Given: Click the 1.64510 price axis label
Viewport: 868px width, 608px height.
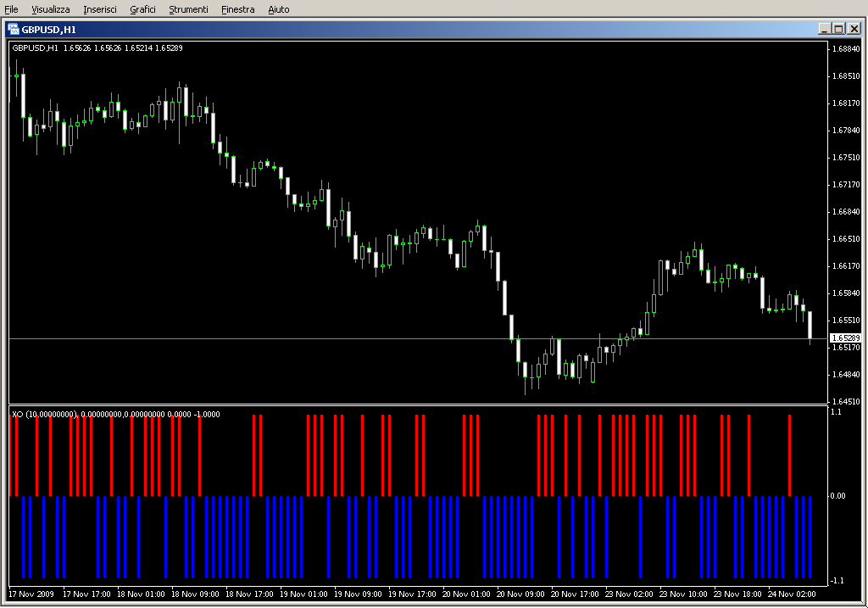Looking at the screenshot, I should click(846, 401).
